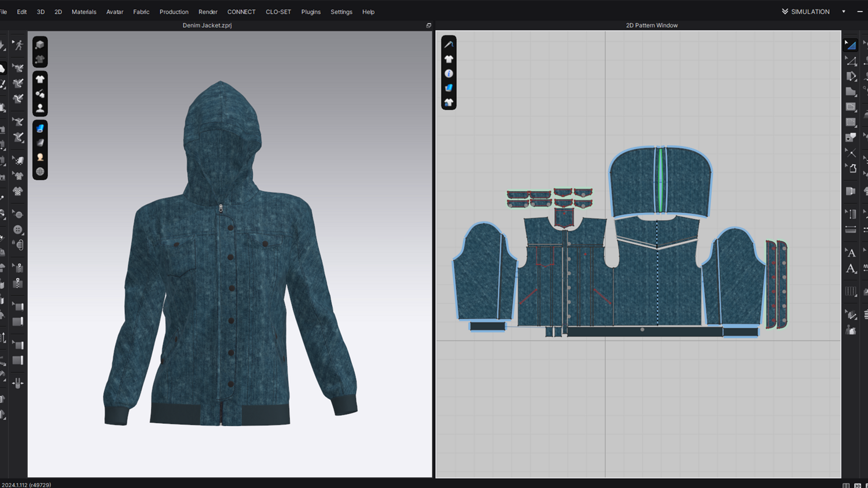Open the Settings menu
Viewport: 868px width, 488px height.
point(341,12)
